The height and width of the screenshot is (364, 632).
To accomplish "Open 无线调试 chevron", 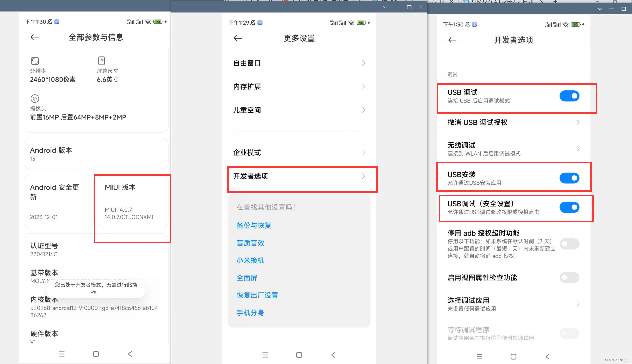I will click(x=578, y=149).
